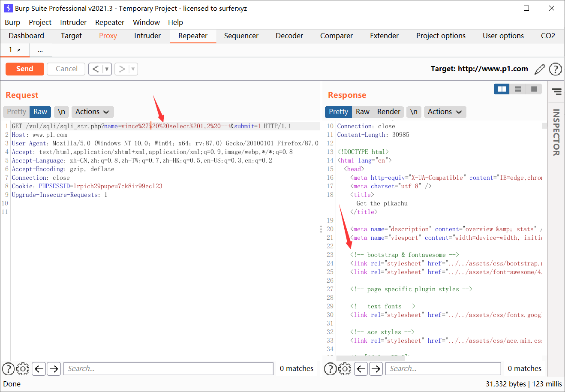Switch to the User options tab
This screenshot has width=565, height=392.
coord(503,36)
